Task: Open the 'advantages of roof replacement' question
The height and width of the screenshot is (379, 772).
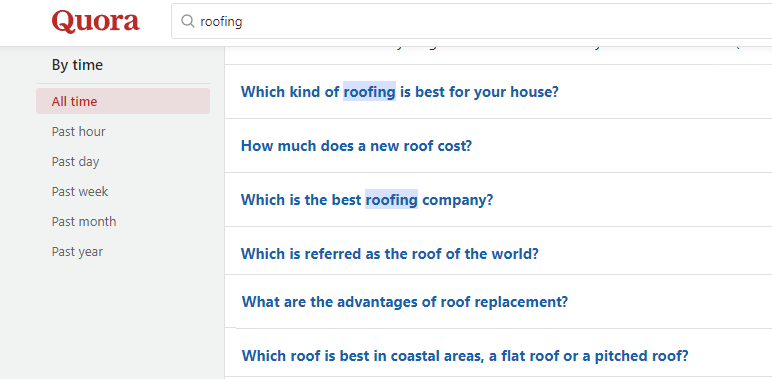Action: (x=405, y=301)
